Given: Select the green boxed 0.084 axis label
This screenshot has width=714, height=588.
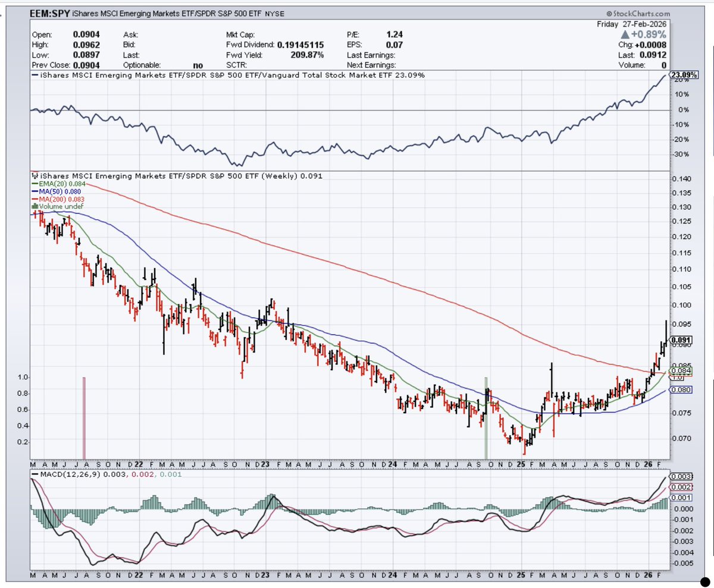Looking at the screenshot, I should [x=682, y=370].
